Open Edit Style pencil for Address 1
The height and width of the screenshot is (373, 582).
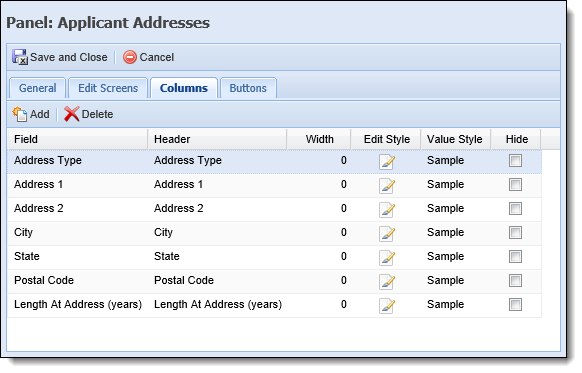[387, 186]
